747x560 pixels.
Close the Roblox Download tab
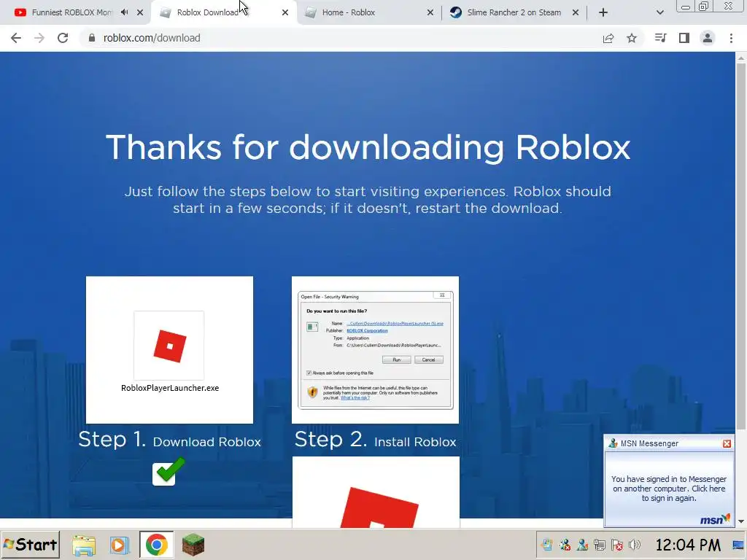pyautogui.click(x=285, y=13)
